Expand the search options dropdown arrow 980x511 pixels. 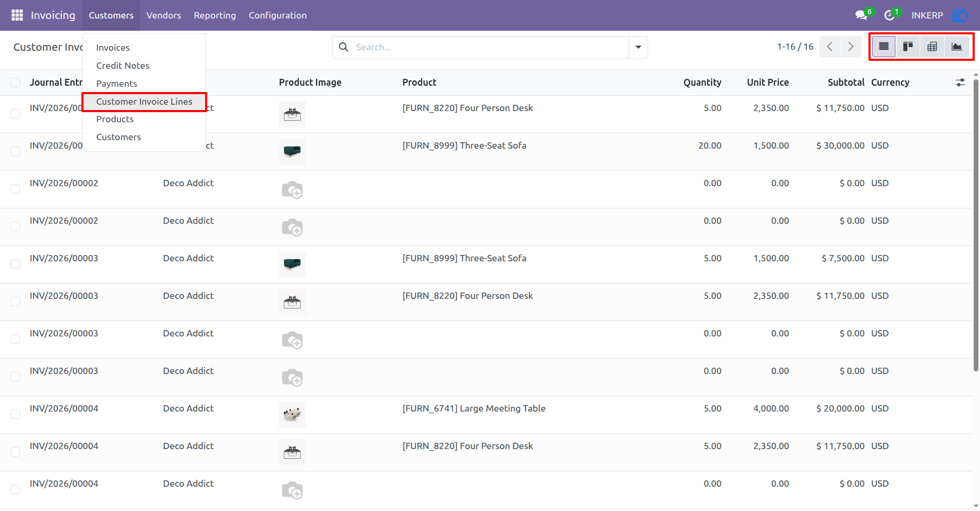tap(638, 47)
